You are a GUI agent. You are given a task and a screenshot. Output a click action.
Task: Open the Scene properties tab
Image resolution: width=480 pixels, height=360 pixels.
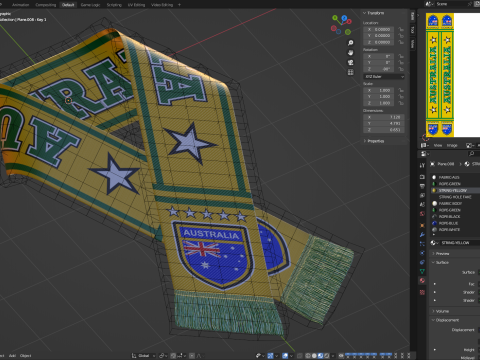[x=422, y=204]
